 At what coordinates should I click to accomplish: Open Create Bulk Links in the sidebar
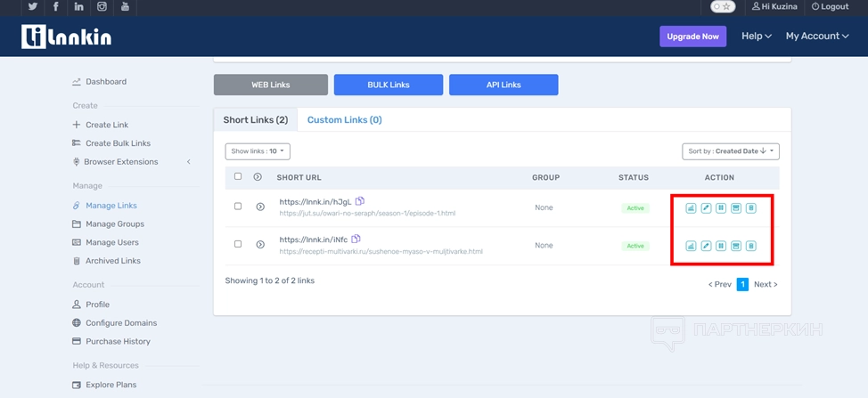click(x=111, y=143)
